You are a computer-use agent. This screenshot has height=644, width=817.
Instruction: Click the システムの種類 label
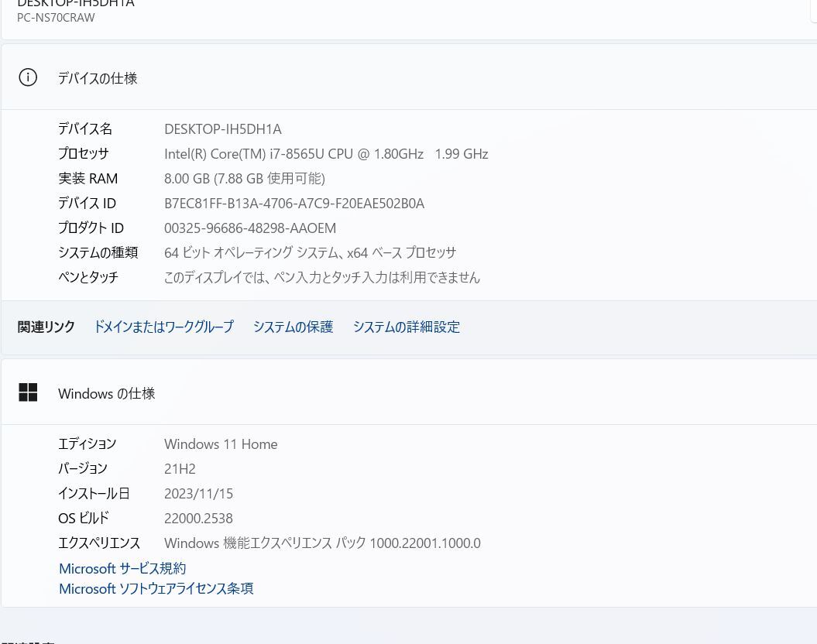[98, 252]
